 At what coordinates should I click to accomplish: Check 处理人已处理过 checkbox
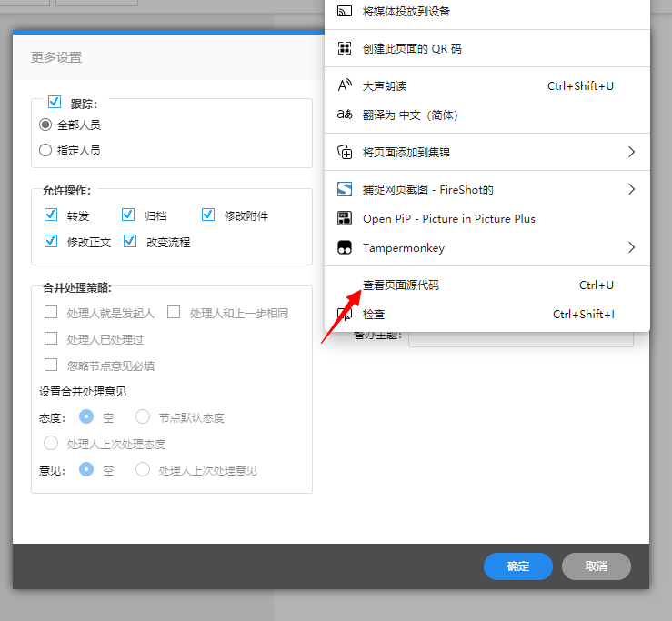point(51,338)
